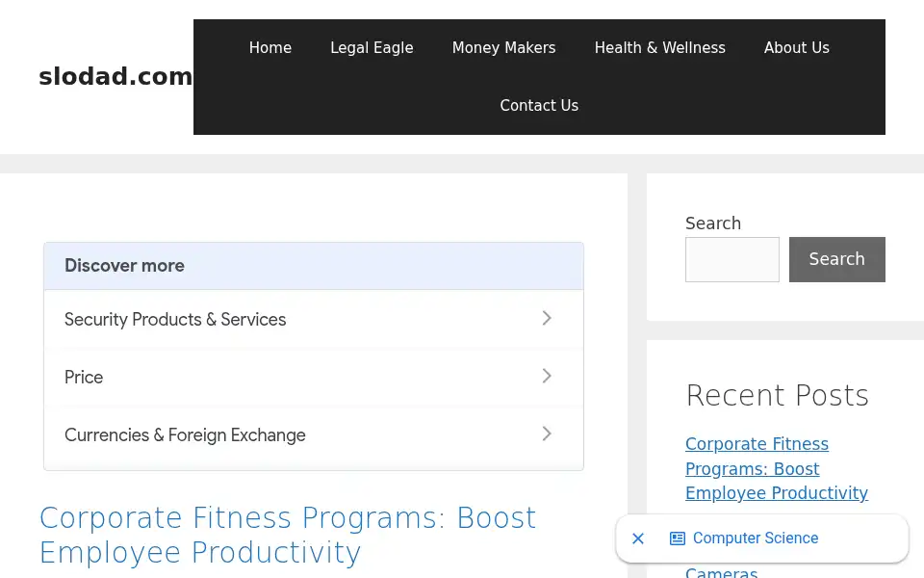Expand Security Products & Services chevron

coord(547,319)
